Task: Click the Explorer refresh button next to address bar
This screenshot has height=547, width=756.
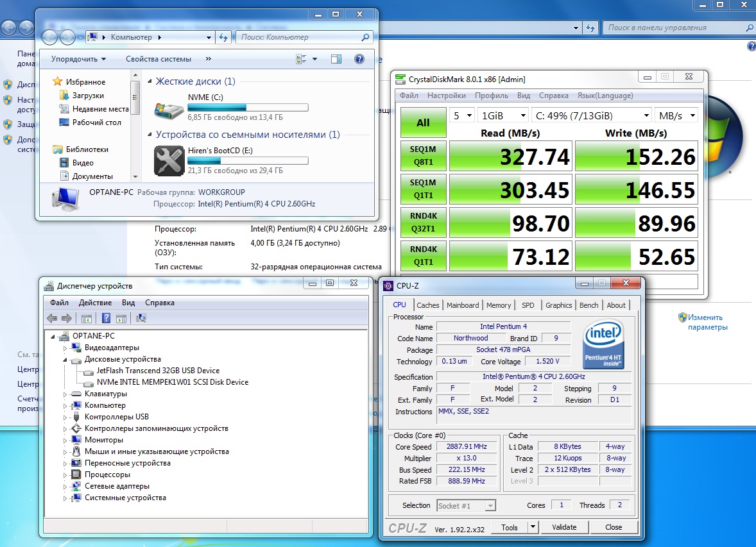Action: (223, 37)
